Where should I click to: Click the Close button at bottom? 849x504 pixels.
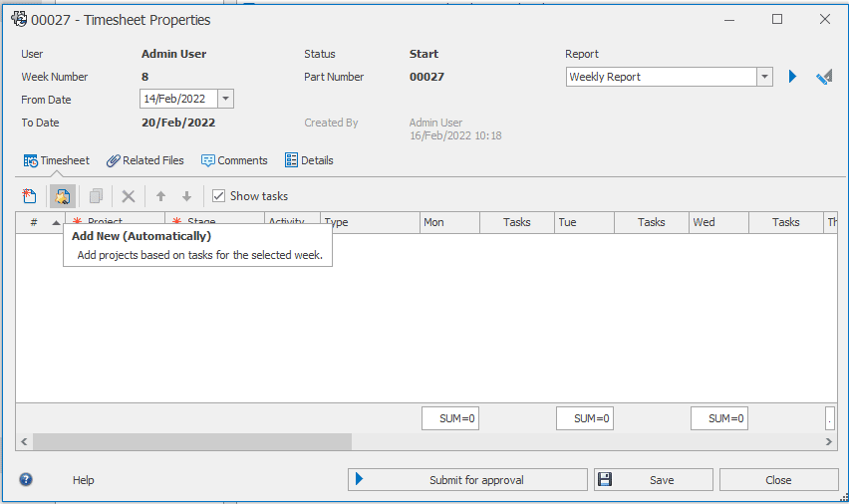pos(778,480)
